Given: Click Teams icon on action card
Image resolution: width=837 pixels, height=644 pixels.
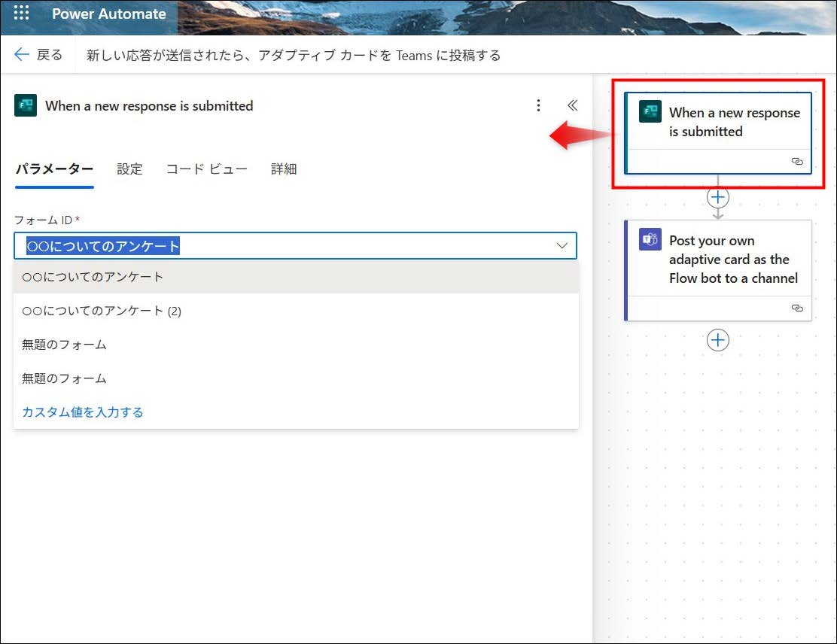Looking at the screenshot, I should (650, 239).
